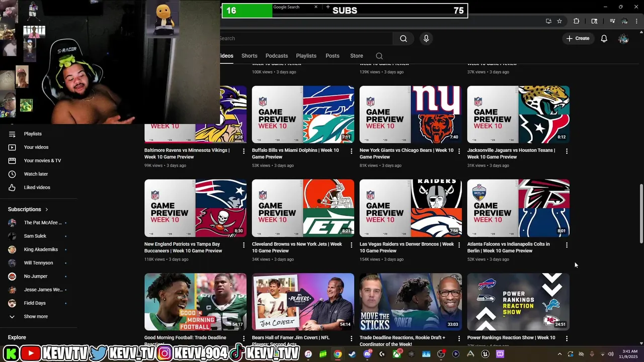644x362 pixels.
Task: Click the Liked videos thumbs-up icon
Action: 12,188
